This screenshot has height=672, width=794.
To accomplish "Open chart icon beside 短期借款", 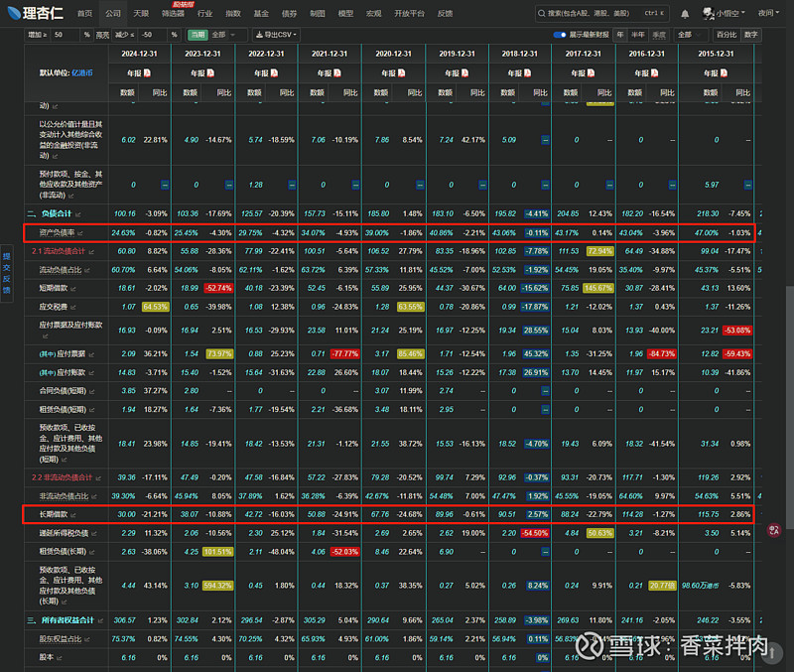I will click(x=73, y=289).
